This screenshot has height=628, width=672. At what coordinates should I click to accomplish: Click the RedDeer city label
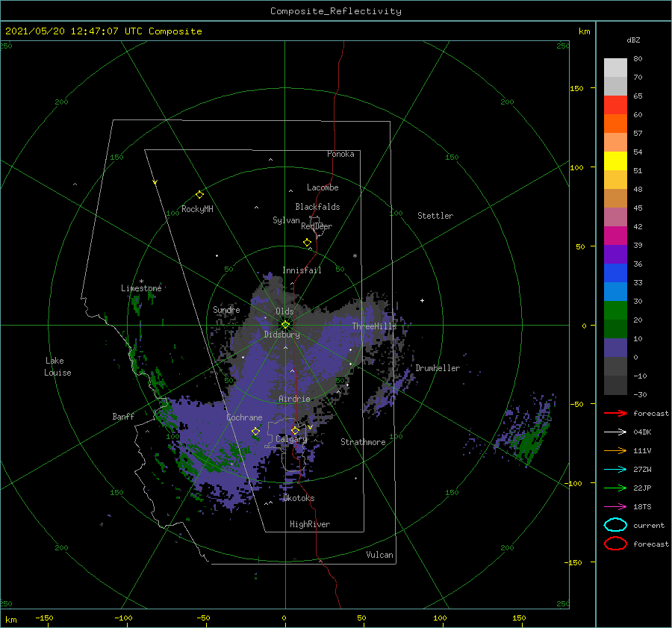pos(317,226)
